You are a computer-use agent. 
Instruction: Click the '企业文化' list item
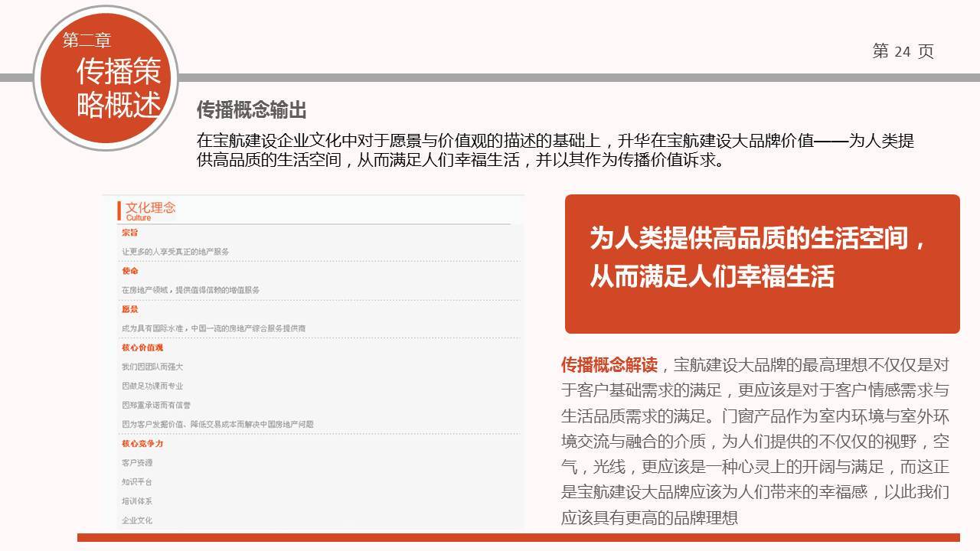click(137, 520)
